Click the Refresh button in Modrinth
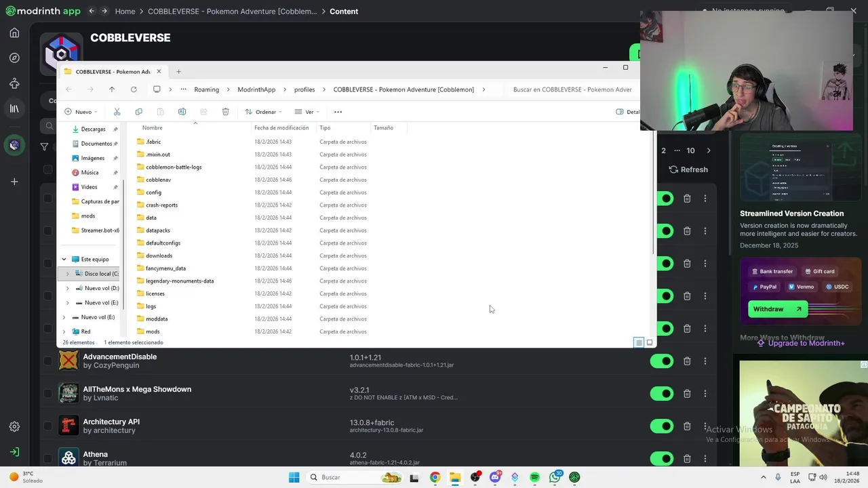Viewport: 868px width, 488px height. (x=688, y=169)
